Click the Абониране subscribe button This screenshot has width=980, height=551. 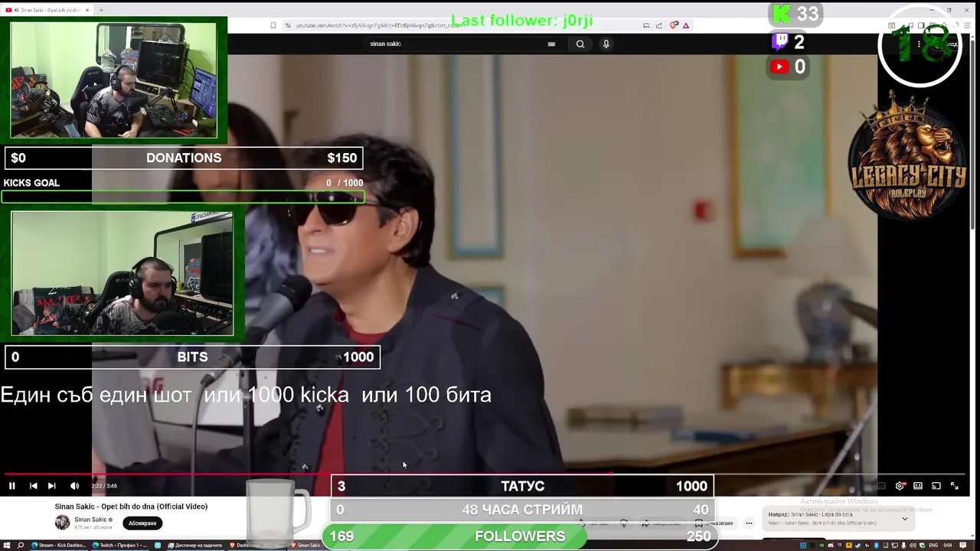point(142,523)
